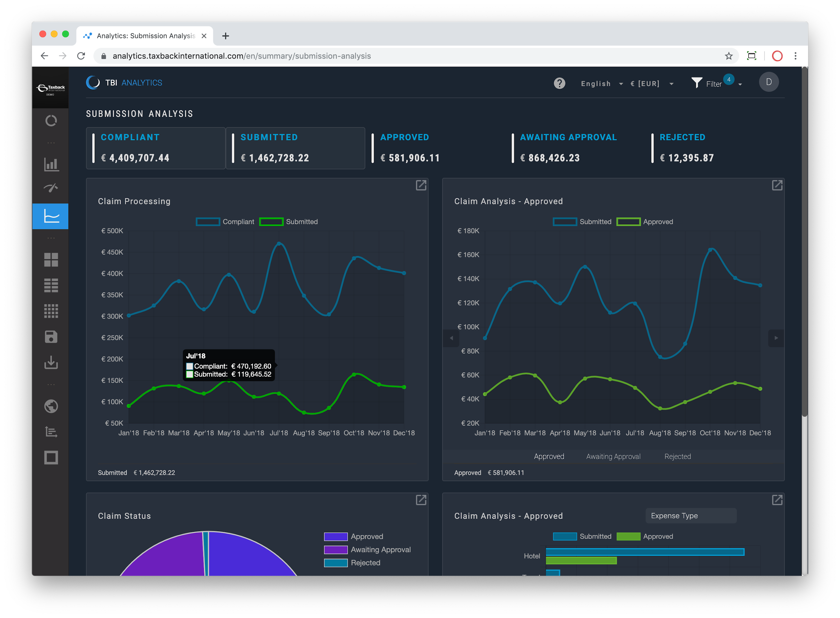Go back in browser history
The height and width of the screenshot is (618, 840).
(x=45, y=56)
